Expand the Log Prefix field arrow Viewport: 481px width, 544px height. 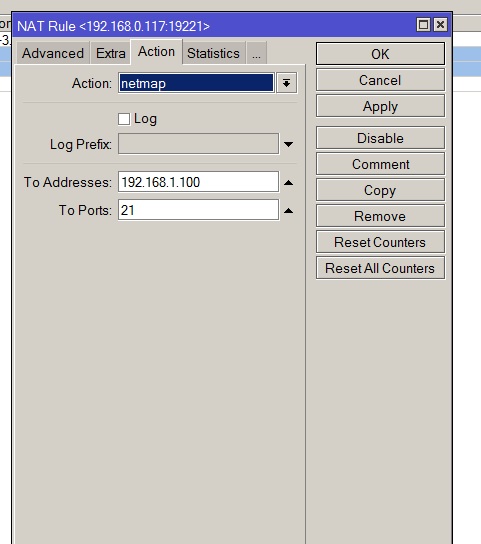[288, 144]
